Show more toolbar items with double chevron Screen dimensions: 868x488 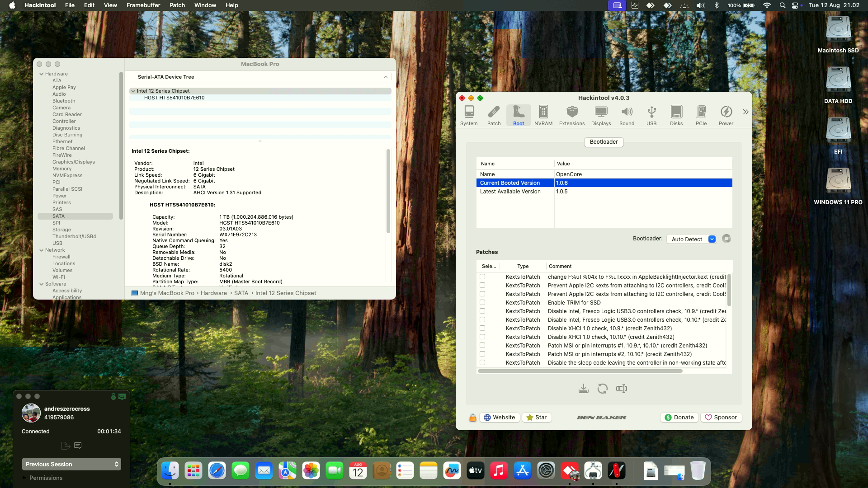[x=745, y=112]
